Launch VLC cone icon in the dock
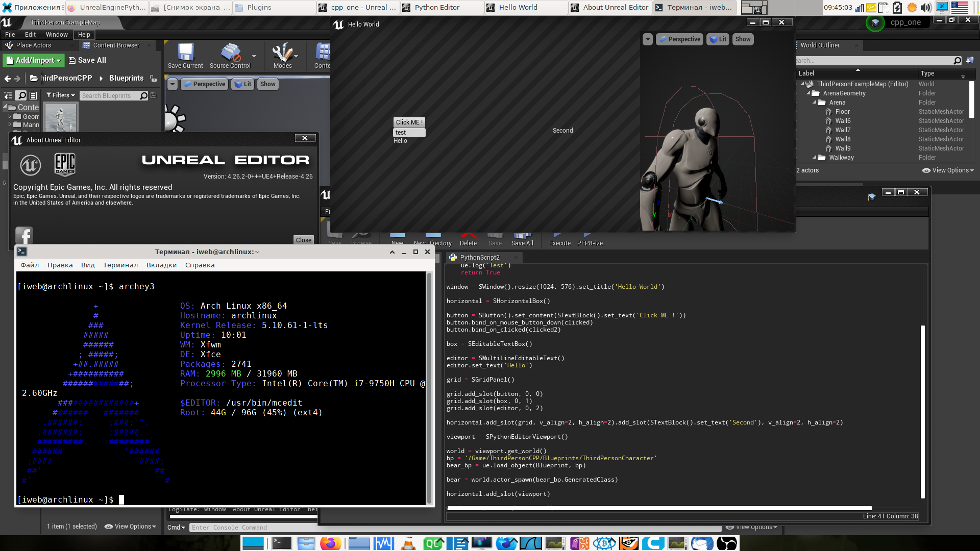 click(x=408, y=543)
